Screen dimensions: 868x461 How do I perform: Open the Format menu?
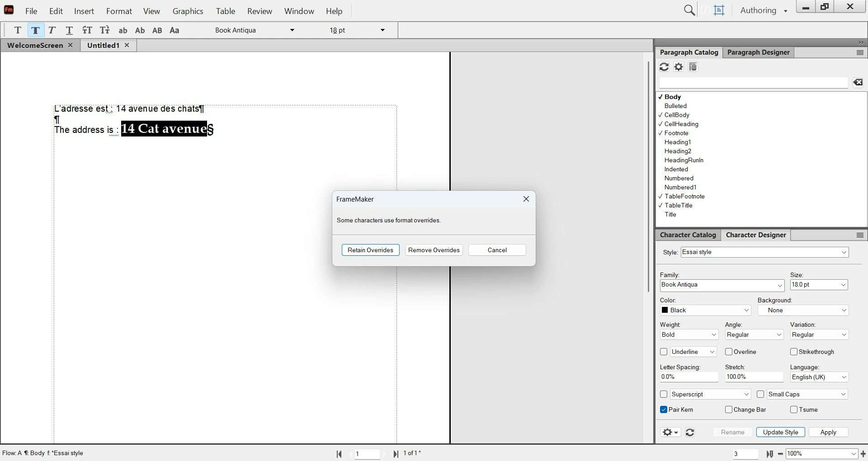[x=119, y=11]
